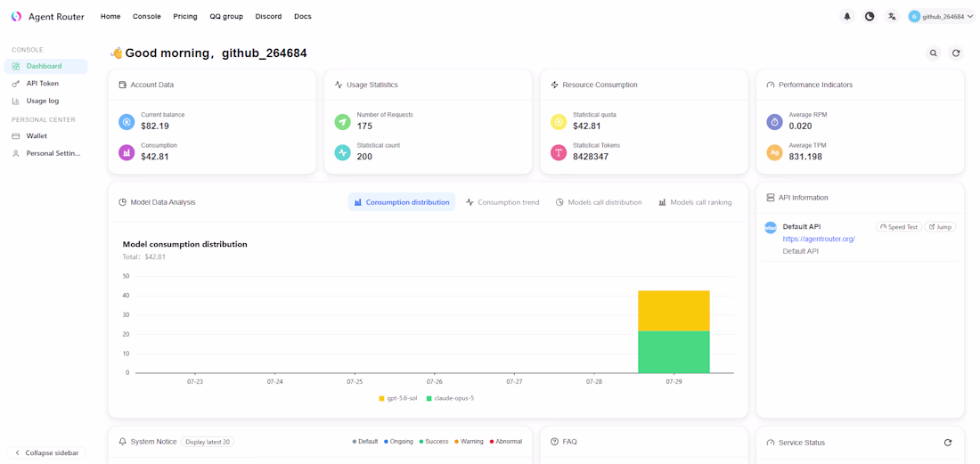Open Pricing in top navigation
The height and width of the screenshot is (464, 980).
(x=185, y=17)
